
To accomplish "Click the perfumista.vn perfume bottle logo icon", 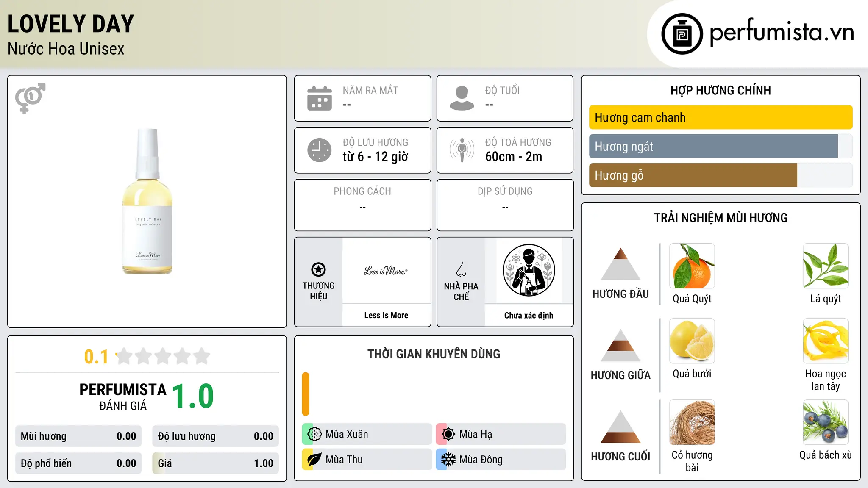I will (682, 34).
